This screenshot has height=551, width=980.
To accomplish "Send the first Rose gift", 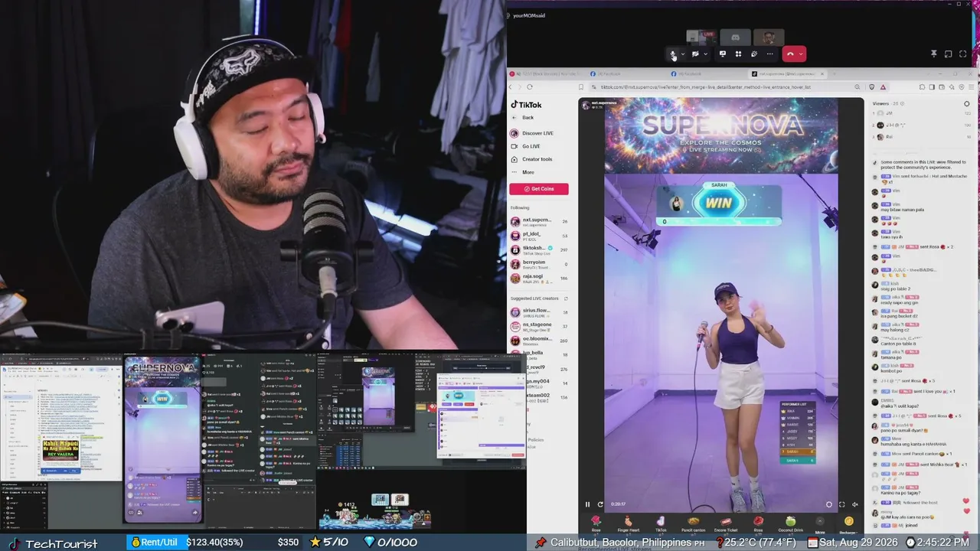I will click(596, 523).
